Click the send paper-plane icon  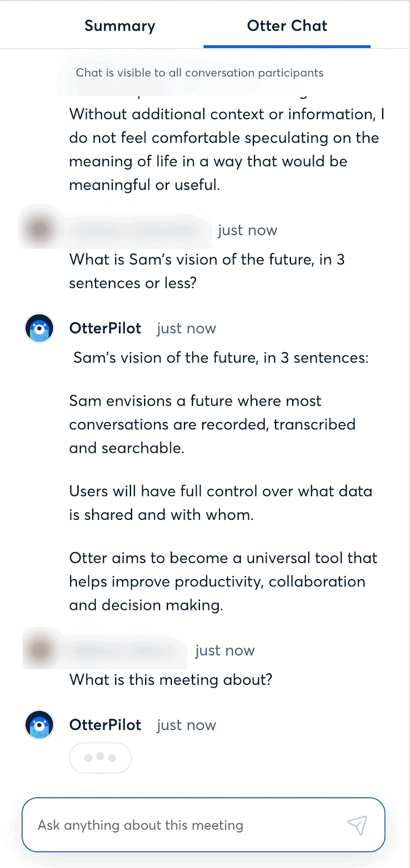point(357,825)
